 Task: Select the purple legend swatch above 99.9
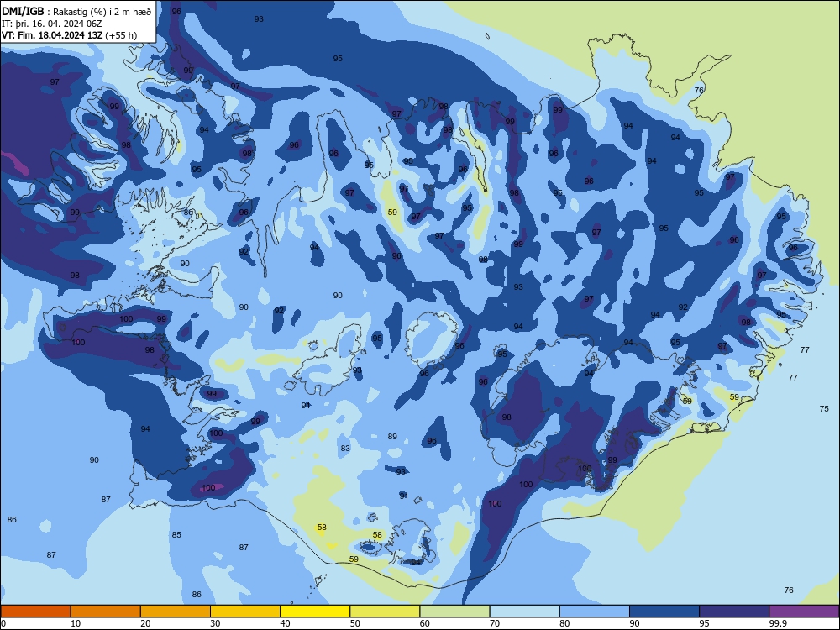point(804,612)
